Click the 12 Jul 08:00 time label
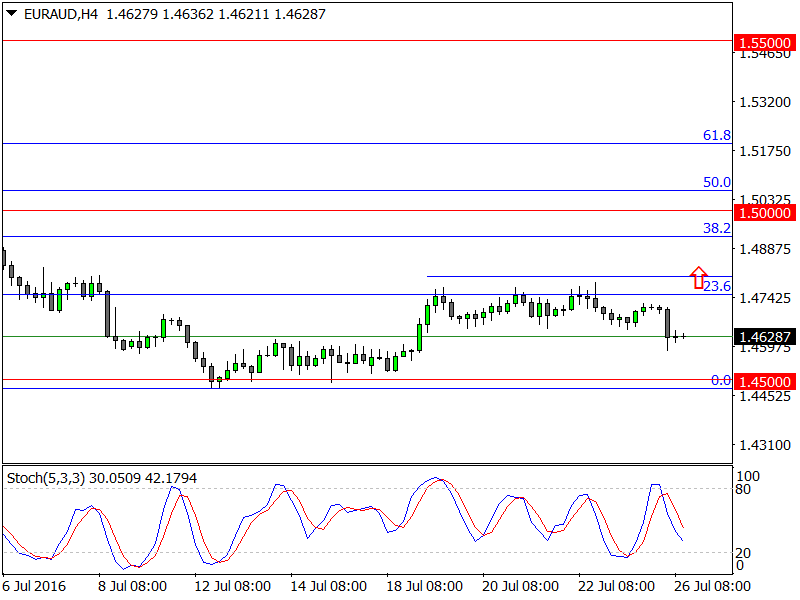This screenshot has height=600, width=800. pos(233,586)
